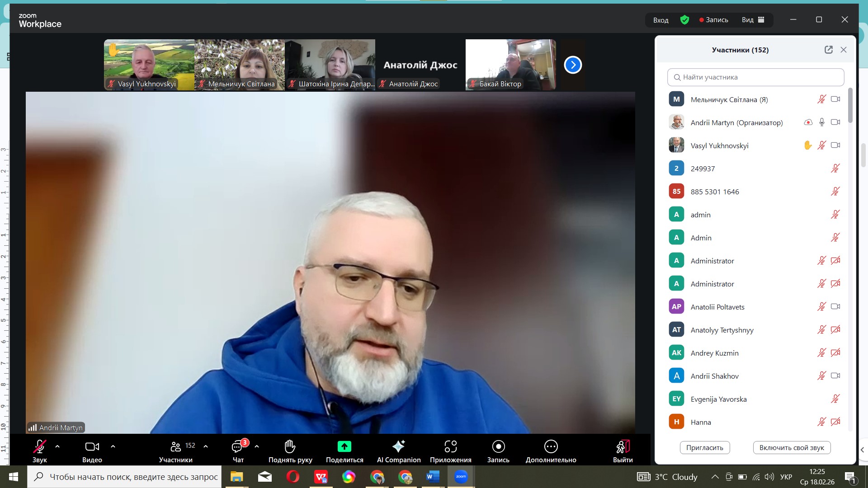The height and width of the screenshot is (488, 868).
Task: Click the Включить свой звук button
Action: click(791, 447)
